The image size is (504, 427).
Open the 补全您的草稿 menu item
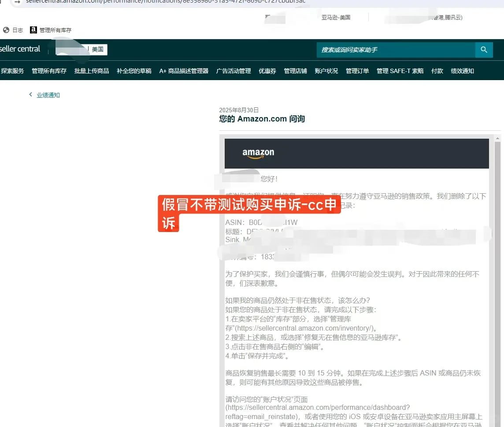(x=134, y=71)
